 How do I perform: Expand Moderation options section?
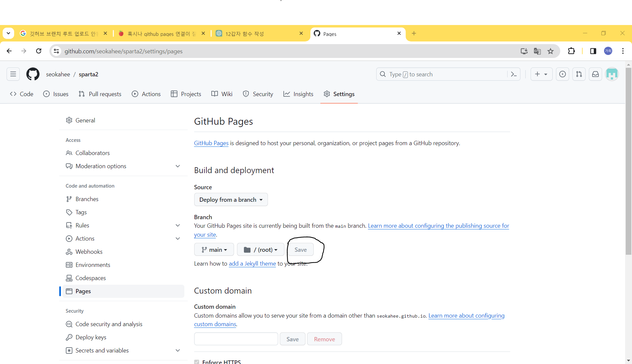pyautogui.click(x=123, y=166)
